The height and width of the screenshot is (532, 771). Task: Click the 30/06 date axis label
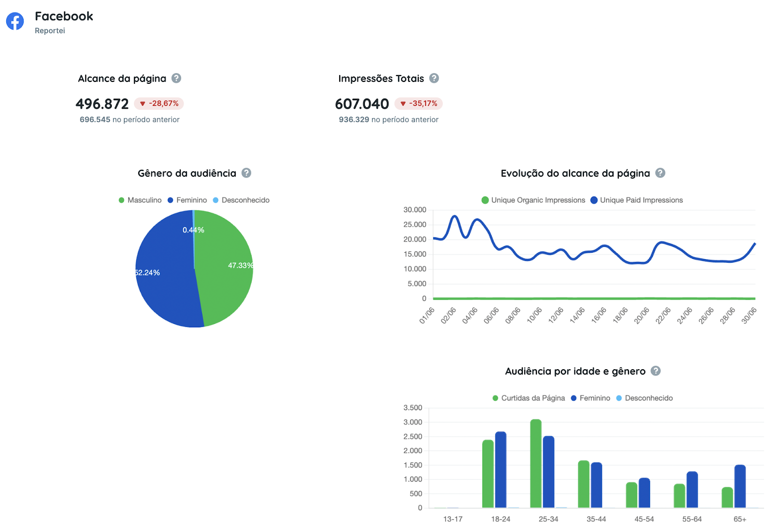[x=749, y=316]
